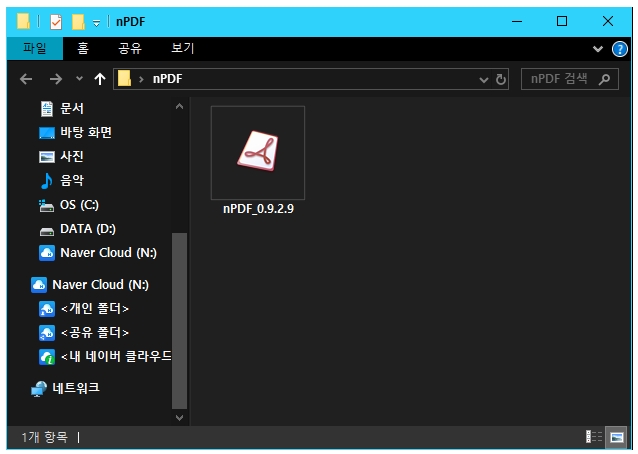Open Quick Access Toolbar customize dropdown

96,23
